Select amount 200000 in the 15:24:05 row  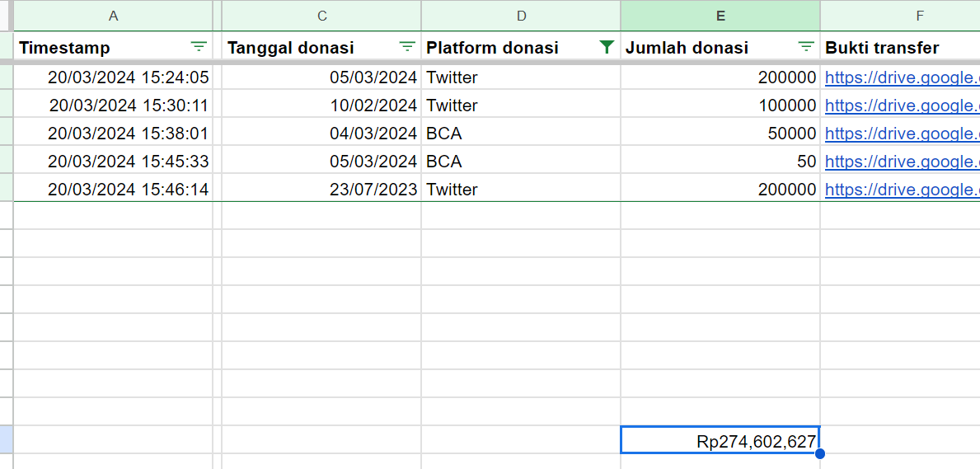coord(720,77)
